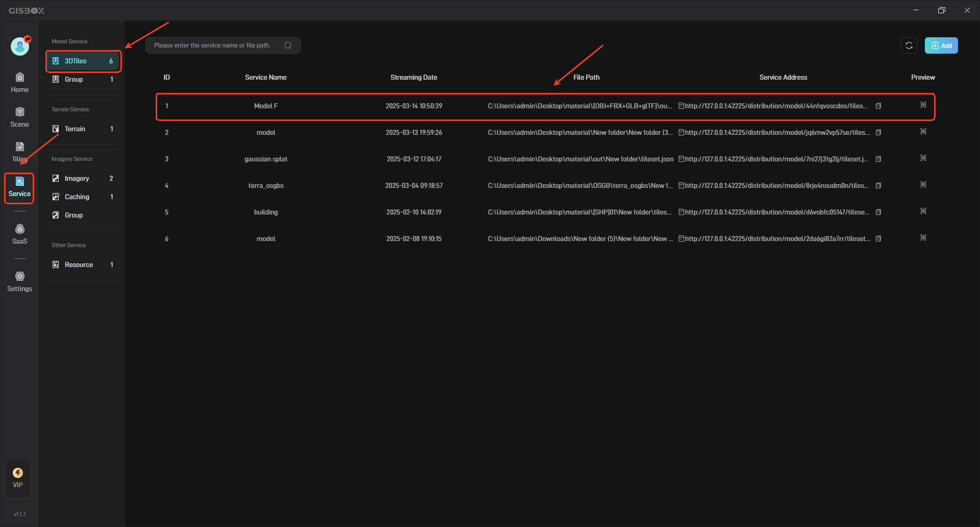Select Group under Imagery Service
The height and width of the screenshot is (527, 980).
pyautogui.click(x=84, y=215)
